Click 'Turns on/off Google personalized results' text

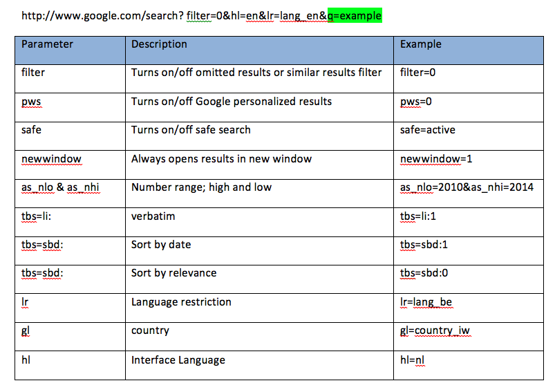click(231, 102)
